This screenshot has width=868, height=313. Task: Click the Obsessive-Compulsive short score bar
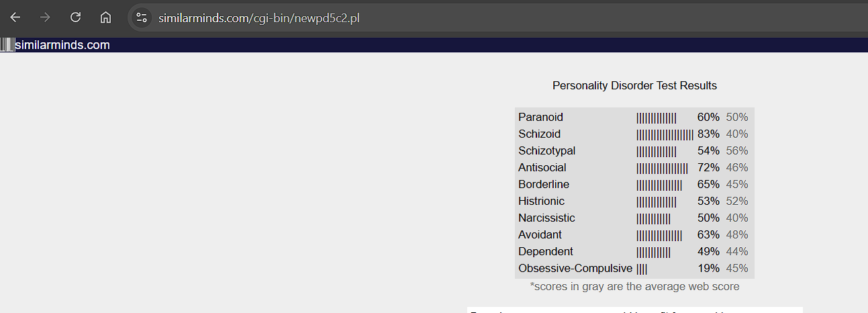click(642, 269)
